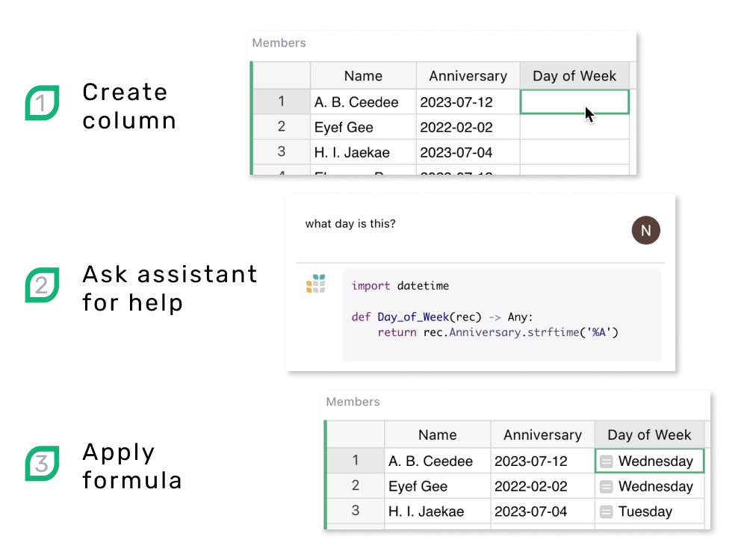Select the Day of Week header in the empty-column table

click(x=574, y=75)
